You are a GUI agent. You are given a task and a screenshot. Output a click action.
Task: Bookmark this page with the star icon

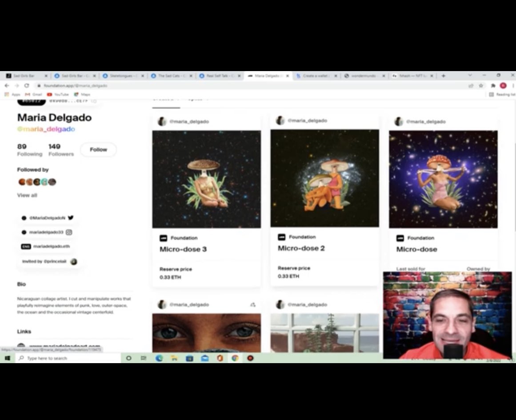481,86
